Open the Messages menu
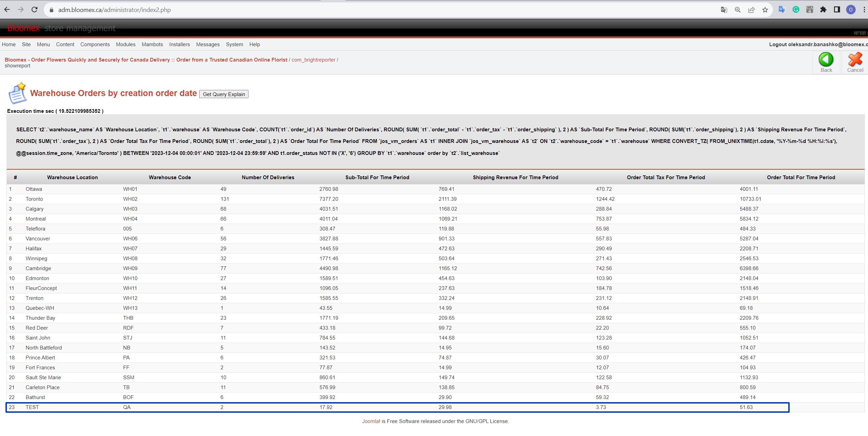The width and height of the screenshot is (868, 436). point(208,44)
